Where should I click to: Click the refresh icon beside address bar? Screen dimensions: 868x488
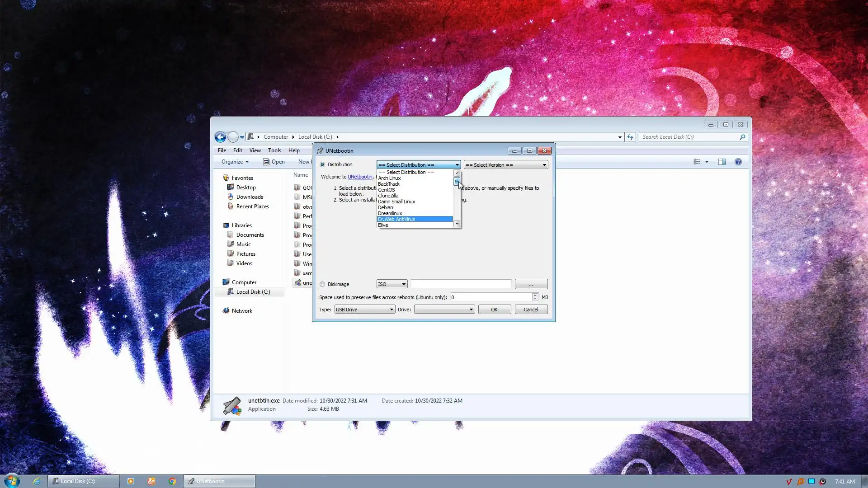click(x=630, y=137)
